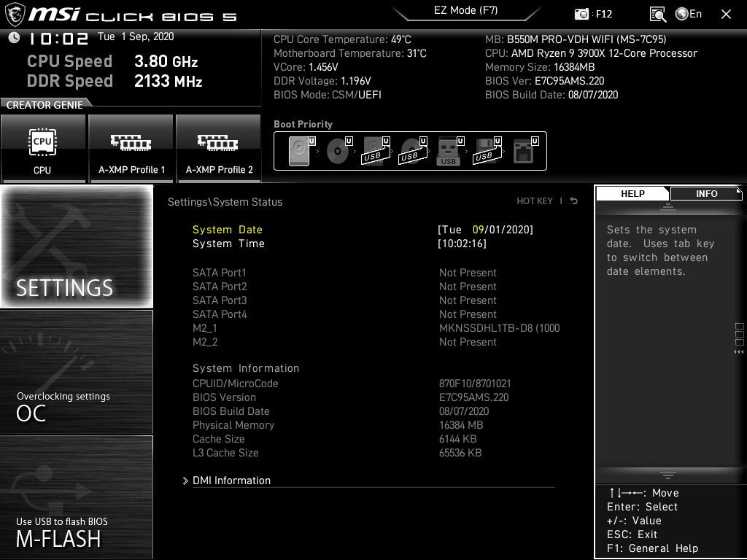Select the hard disk boot device icon
The image size is (747, 560).
pos(301,151)
